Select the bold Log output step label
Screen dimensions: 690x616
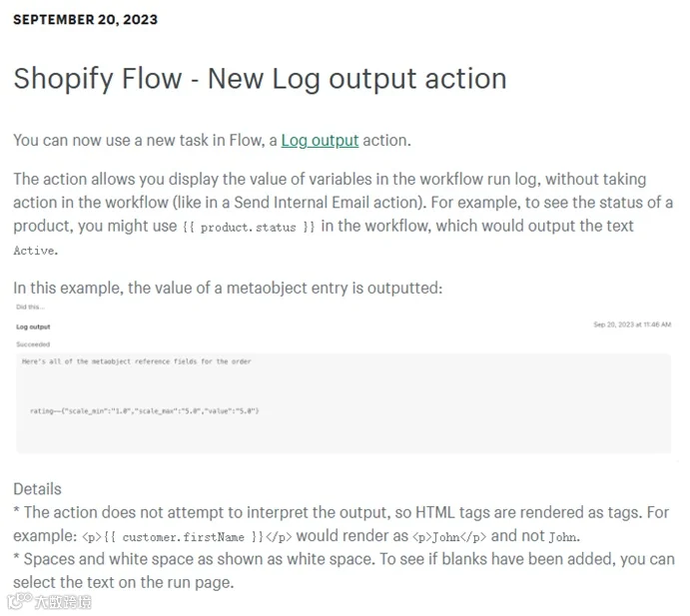[33, 326]
